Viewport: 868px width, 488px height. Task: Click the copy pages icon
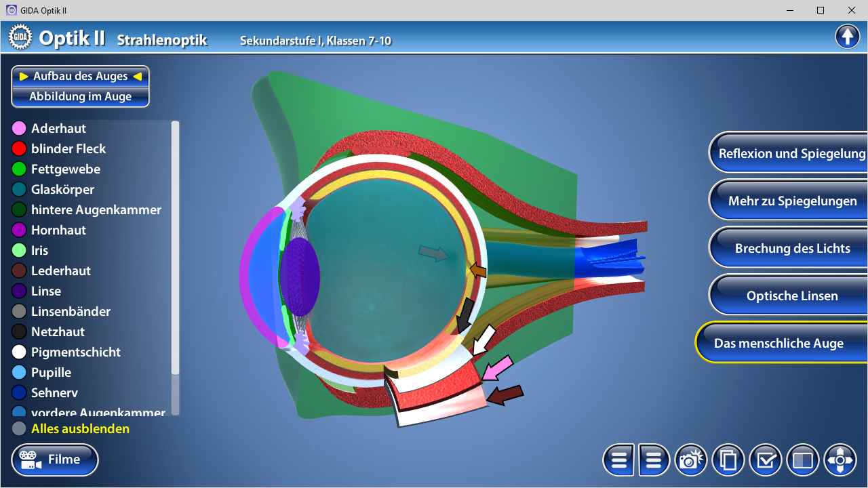coord(728,461)
